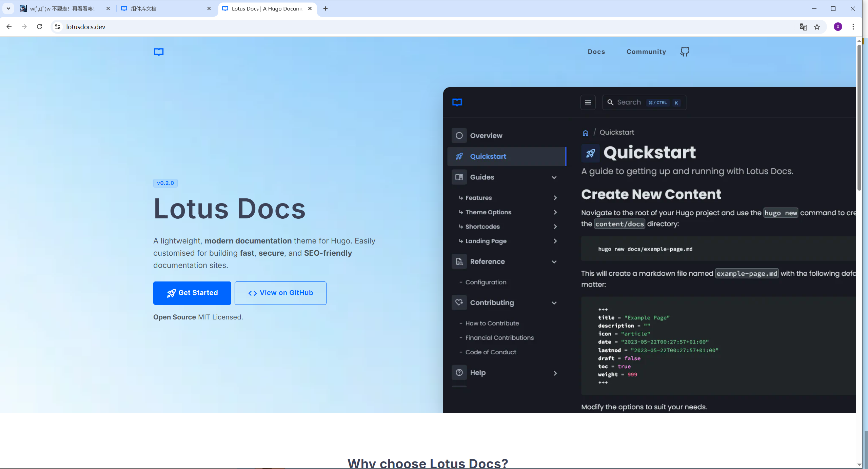
Task: Collapse the Guides section chevron
Action: click(554, 177)
